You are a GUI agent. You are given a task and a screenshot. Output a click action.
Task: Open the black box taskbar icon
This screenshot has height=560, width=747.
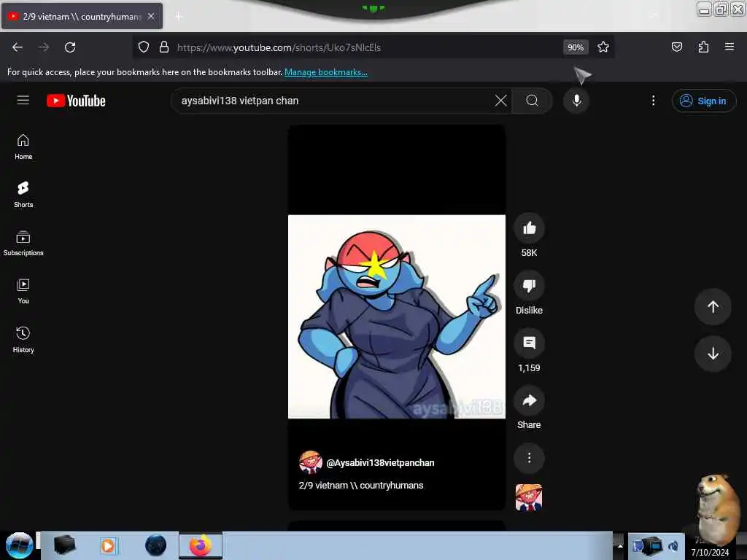pos(64,545)
